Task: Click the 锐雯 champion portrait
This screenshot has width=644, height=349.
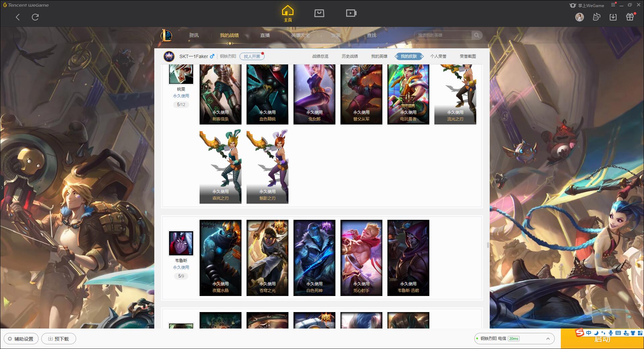Action: pyautogui.click(x=181, y=74)
